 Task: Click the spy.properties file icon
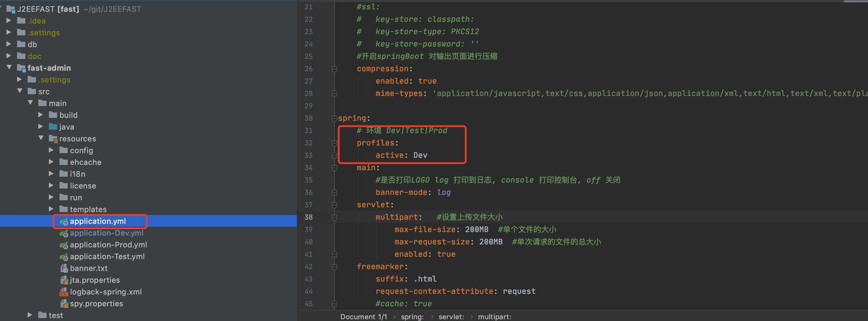coord(64,304)
